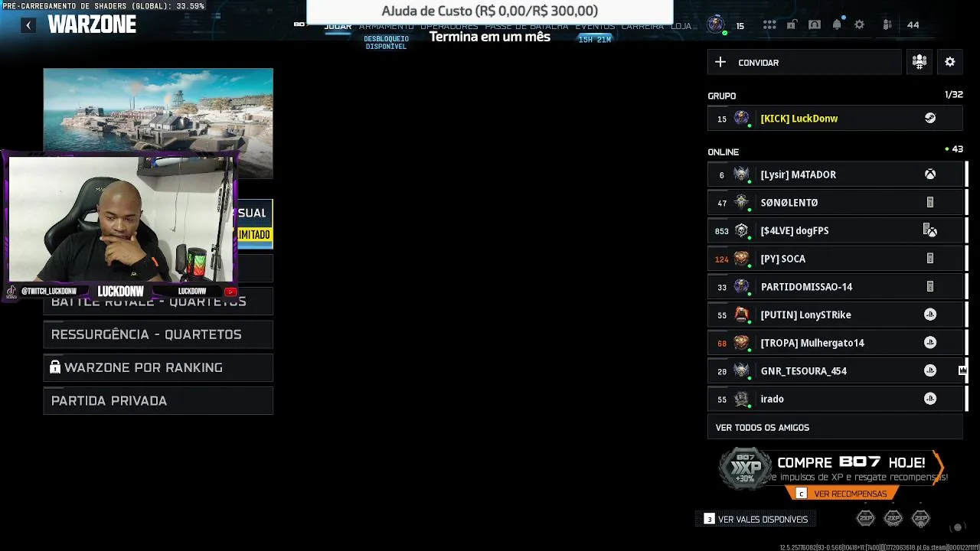Select the Partida Privada mode
The height and width of the screenshot is (551, 980).
pos(158,401)
